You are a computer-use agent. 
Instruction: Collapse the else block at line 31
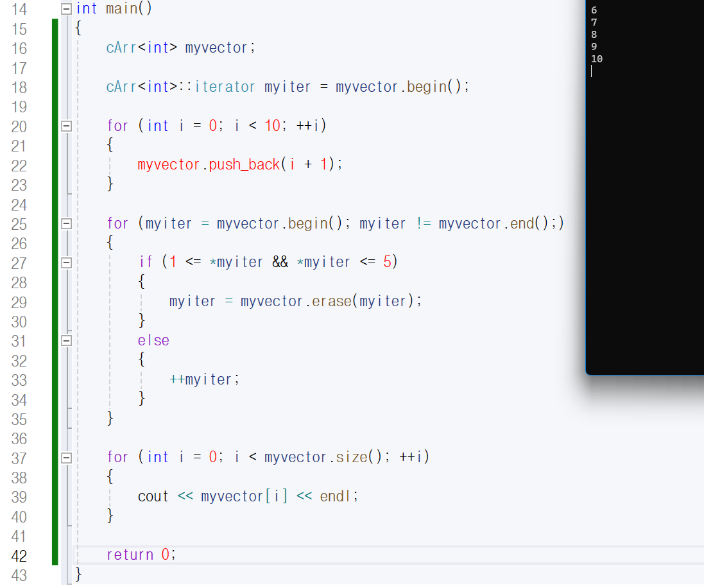(66, 340)
